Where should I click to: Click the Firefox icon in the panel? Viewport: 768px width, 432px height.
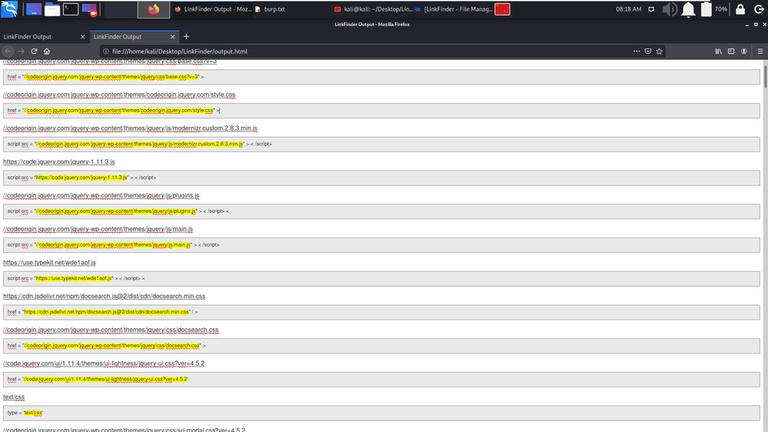tap(153, 9)
